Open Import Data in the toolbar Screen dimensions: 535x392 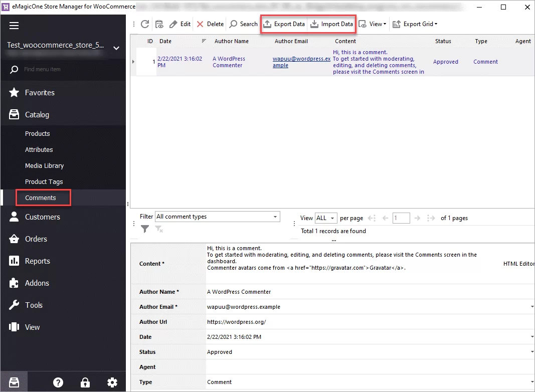pos(331,24)
